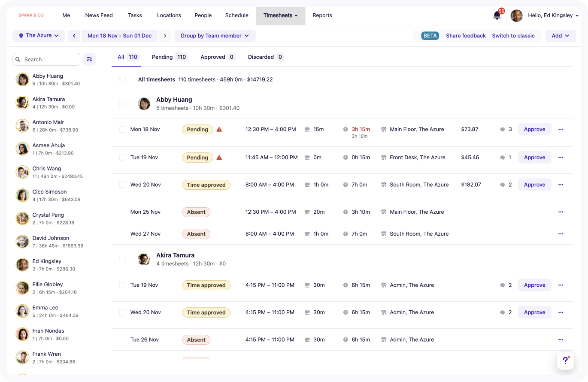Image resolution: width=588 pixels, height=382 pixels.
Task: Click Akira Tamura's avatar in the group header
Action: (x=144, y=259)
